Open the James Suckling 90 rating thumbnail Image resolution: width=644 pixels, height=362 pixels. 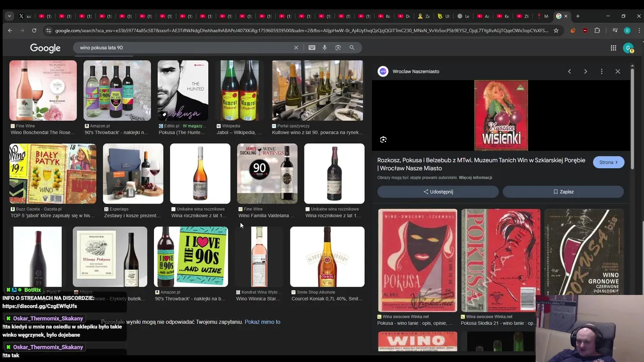pos(267,173)
